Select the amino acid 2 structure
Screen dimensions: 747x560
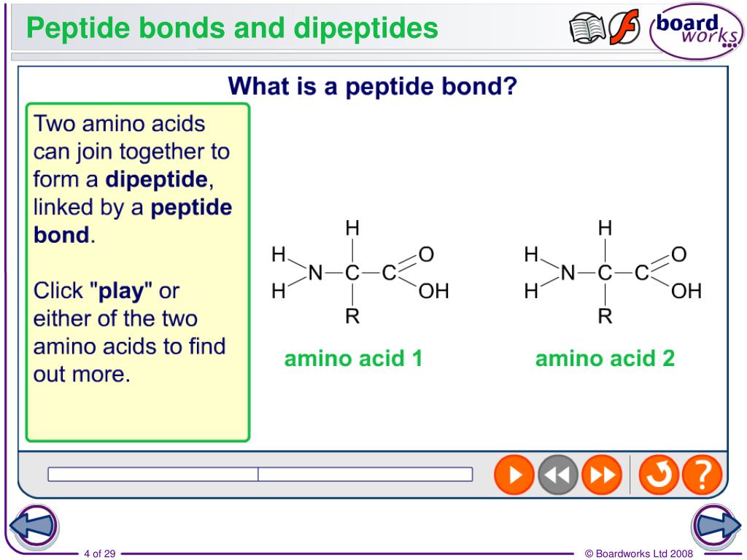coord(613,273)
